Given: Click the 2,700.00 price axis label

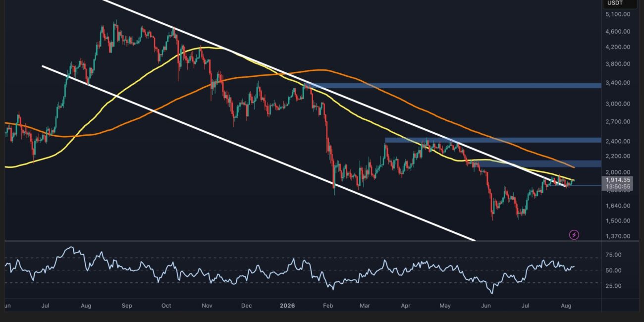Looking at the screenshot, I should click(618, 122).
